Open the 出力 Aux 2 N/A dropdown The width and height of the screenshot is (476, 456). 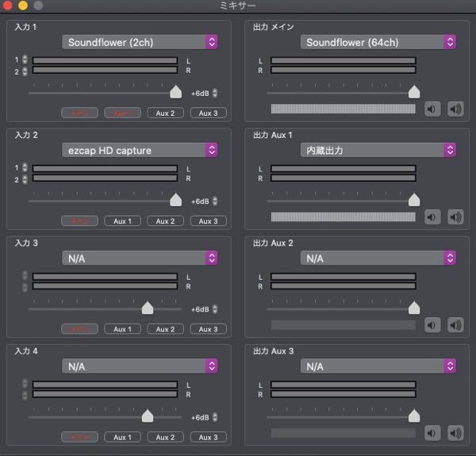[x=378, y=259]
